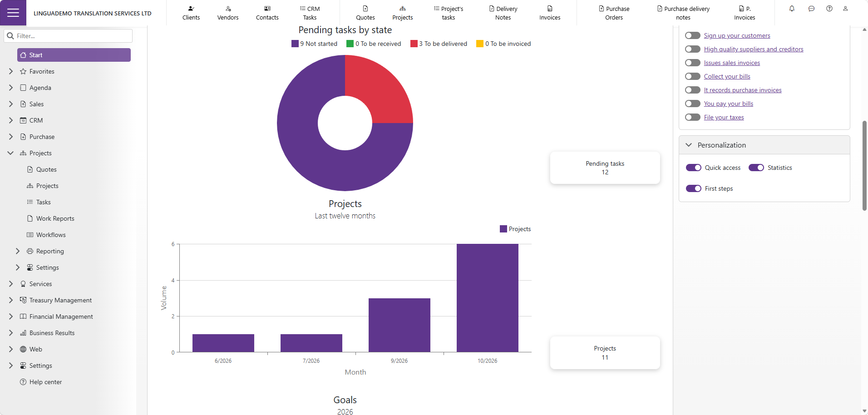Open Clients from the top toolbar
868x415 pixels.
(191, 13)
